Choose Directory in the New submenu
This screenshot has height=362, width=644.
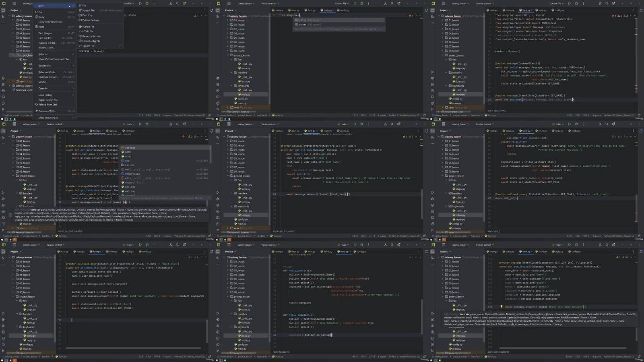[87, 15]
